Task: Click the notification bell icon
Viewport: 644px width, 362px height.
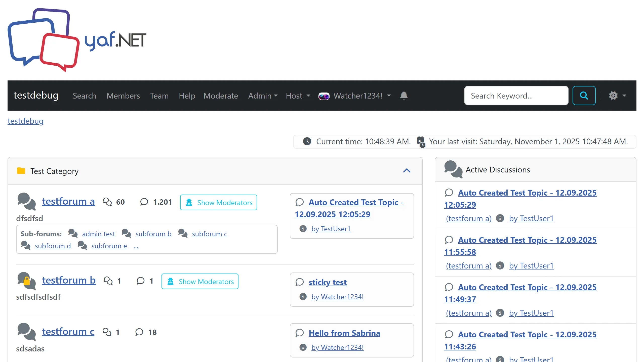Action: pyautogui.click(x=404, y=96)
